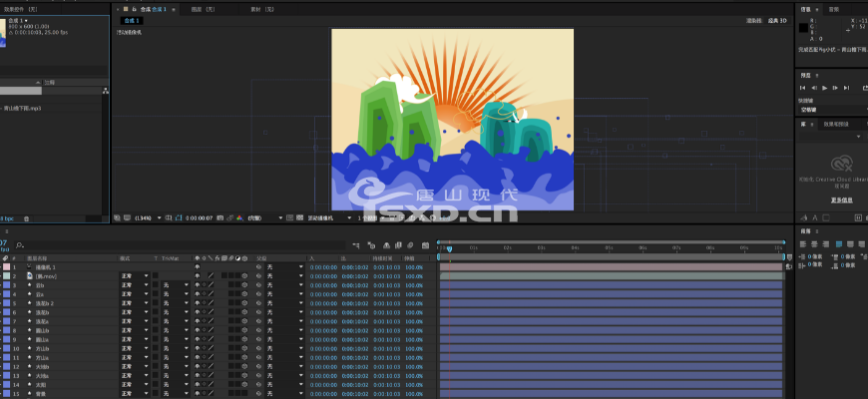
Task: Open track matte dropdown for layer 6
Action: point(176,312)
